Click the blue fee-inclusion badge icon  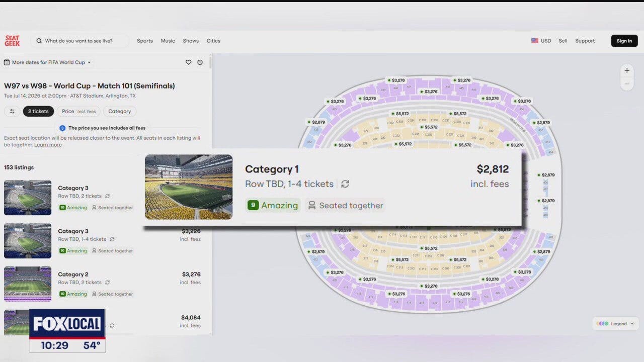pyautogui.click(x=62, y=128)
